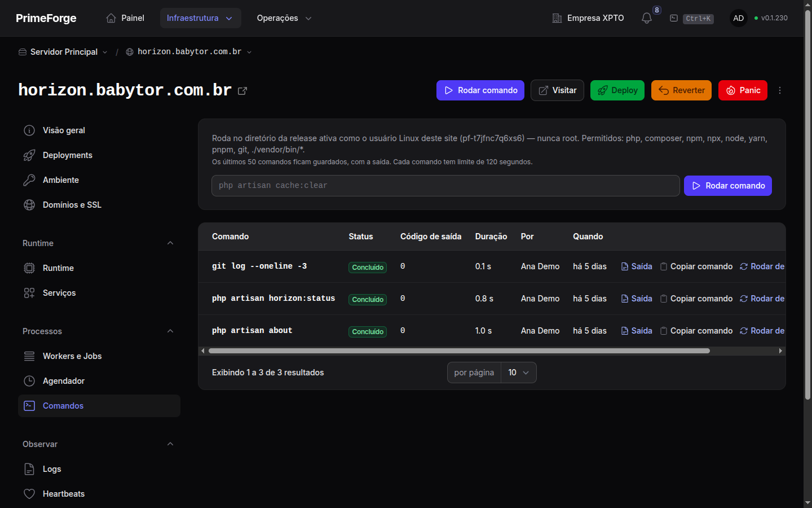
Task: Open Workers e Jobs
Action: (99, 356)
